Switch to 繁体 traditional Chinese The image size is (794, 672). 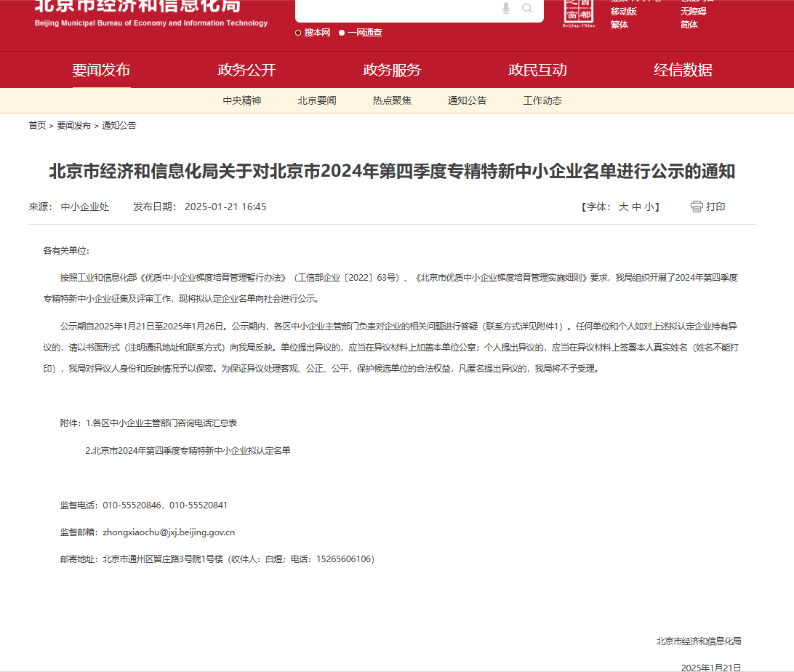coord(619,25)
